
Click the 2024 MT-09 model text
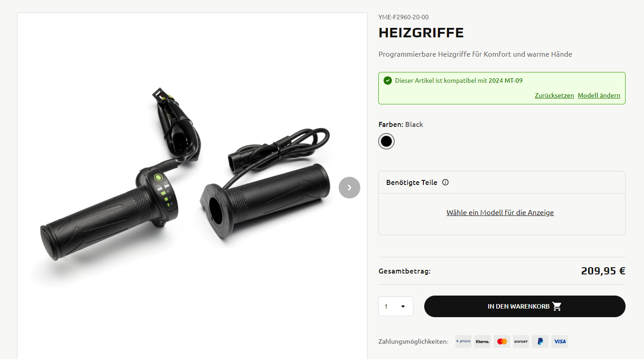[x=505, y=81]
